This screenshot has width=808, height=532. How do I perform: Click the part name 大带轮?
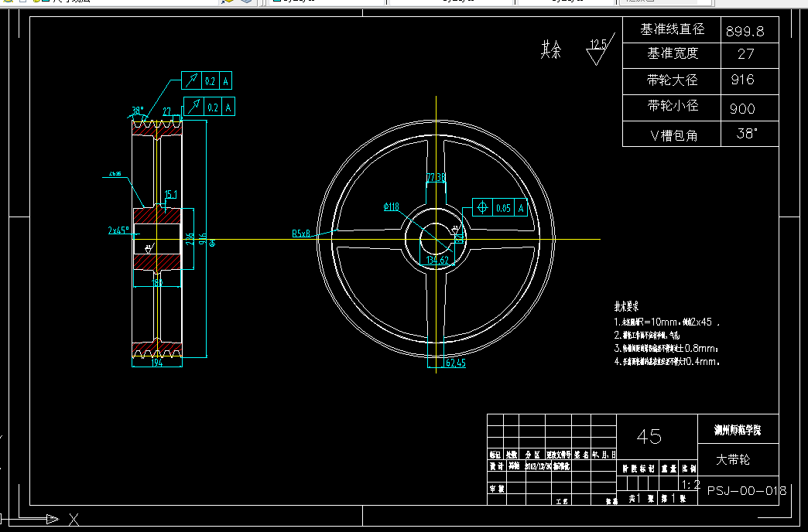[733, 459]
